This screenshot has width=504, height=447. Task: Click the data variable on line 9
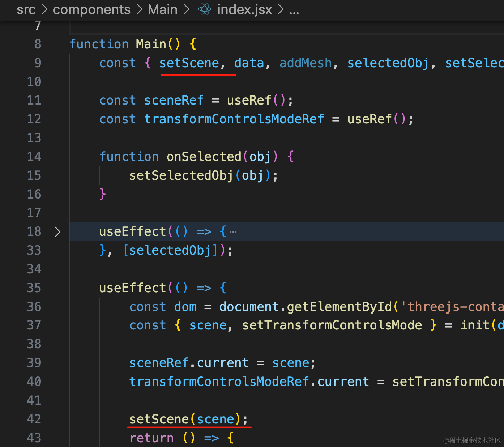pos(249,63)
